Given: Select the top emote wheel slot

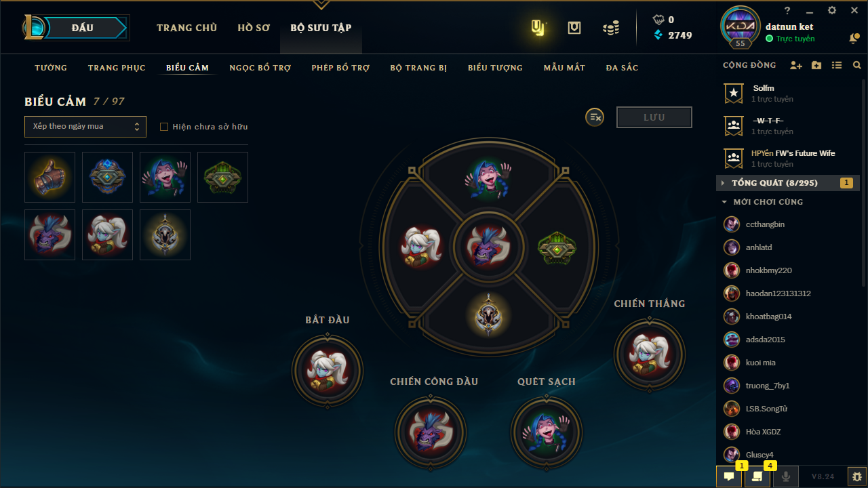Looking at the screenshot, I should tap(488, 178).
